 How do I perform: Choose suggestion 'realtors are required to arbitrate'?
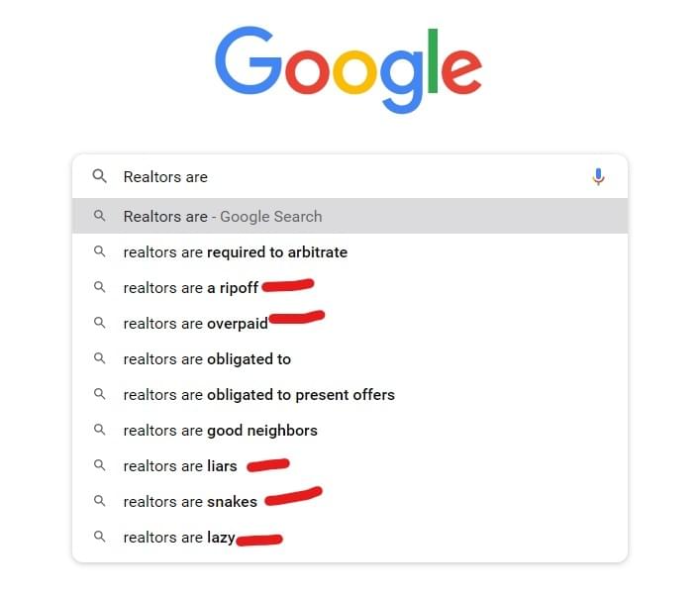(x=350, y=251)
